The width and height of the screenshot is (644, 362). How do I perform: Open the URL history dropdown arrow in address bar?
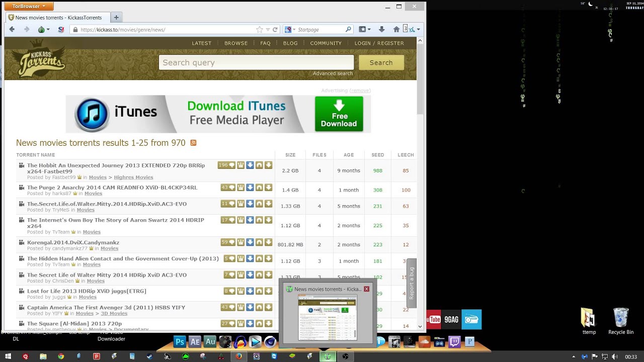pyautogui.click(x=268, y=30)
